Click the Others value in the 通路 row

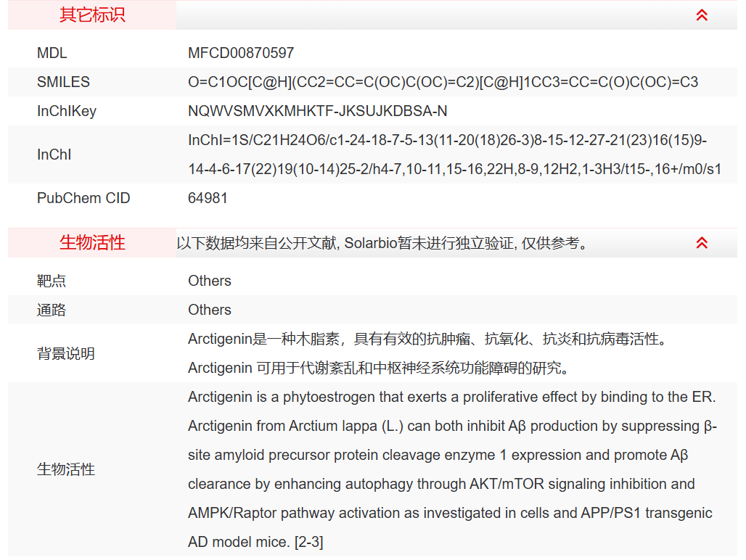(210, 310)
